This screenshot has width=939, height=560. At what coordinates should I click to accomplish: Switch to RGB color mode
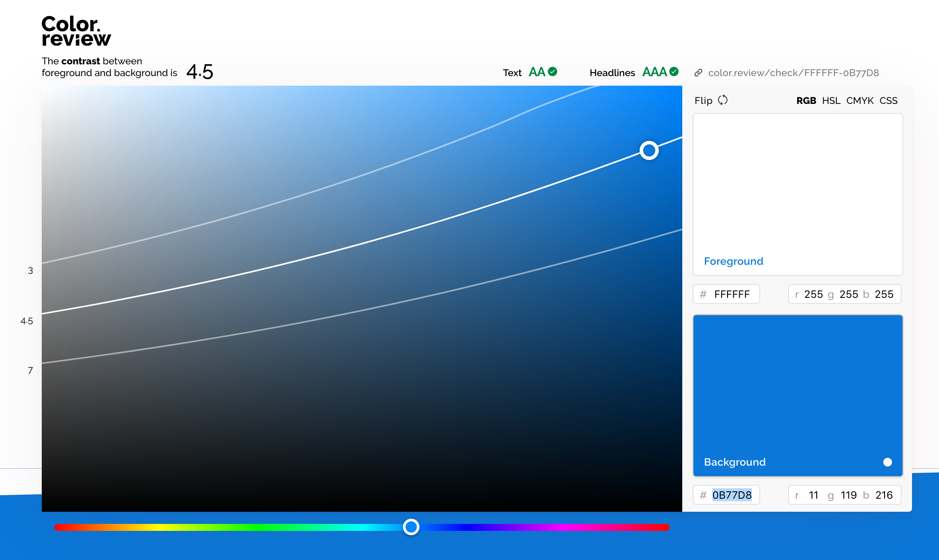coord(806,100)
